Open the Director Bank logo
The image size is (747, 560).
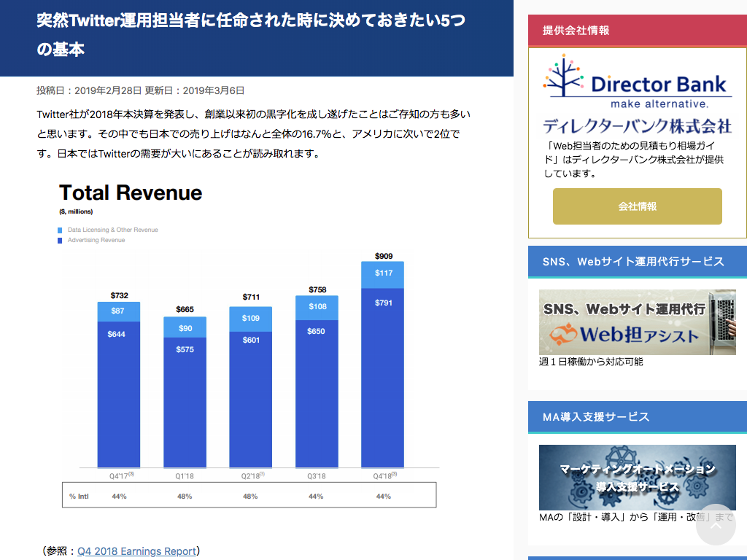637,82
